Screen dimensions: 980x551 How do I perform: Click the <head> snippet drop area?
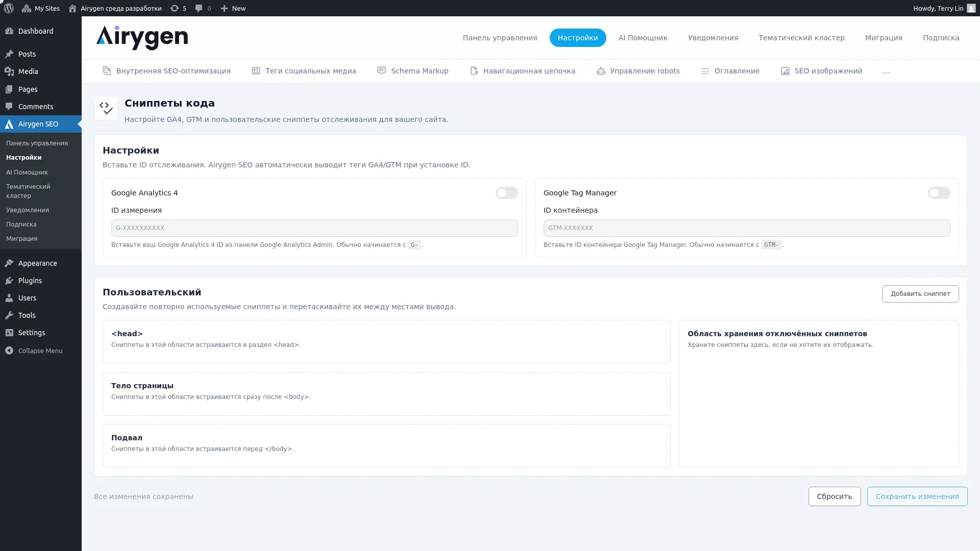[386, 342]
